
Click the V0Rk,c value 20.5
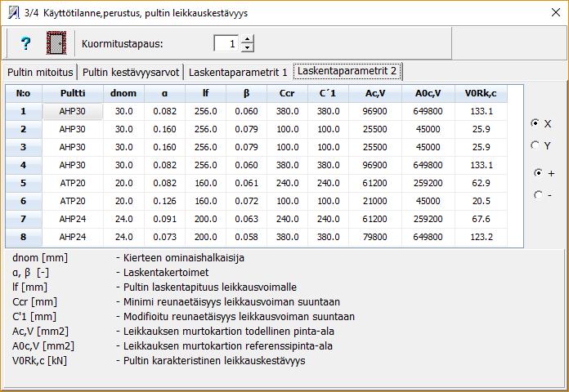click(x=481, y=201)
